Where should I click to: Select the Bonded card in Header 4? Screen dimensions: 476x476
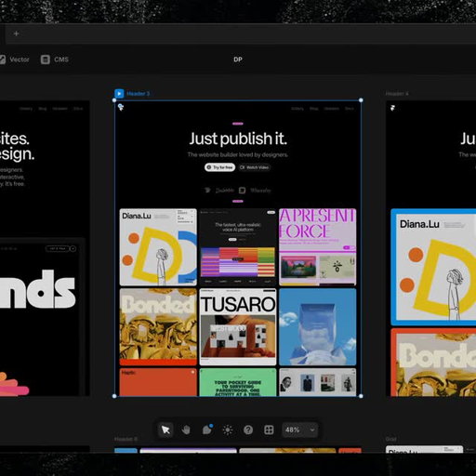click(433, 363)
